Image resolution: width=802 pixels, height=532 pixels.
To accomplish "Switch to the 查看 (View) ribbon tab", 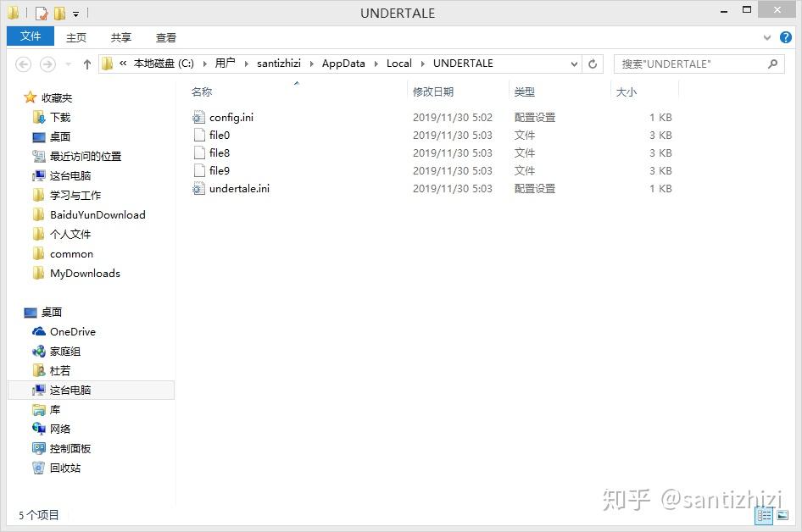I will click(165, 37).
